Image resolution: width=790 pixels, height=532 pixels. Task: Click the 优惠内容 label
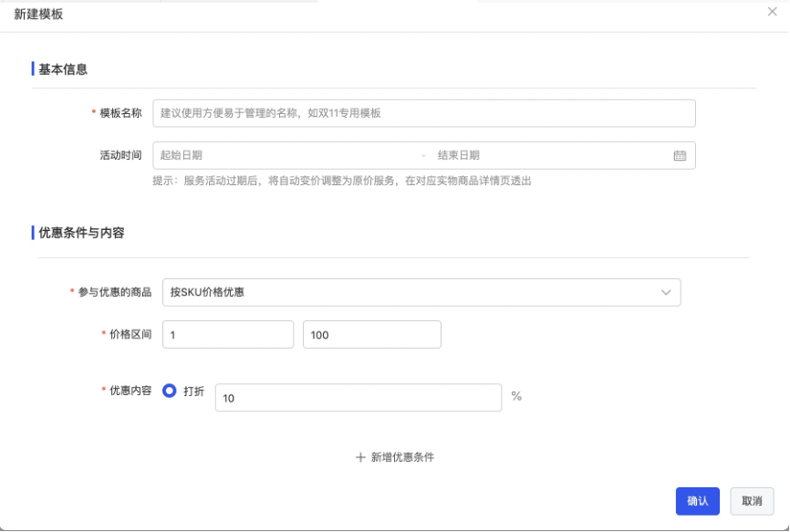tap(130, 391)
